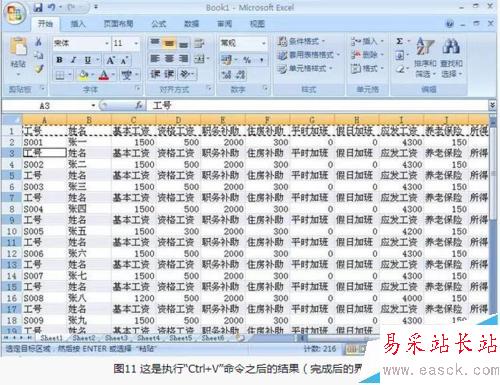Click 插入 insert cells button in ribbon
This screenshot has height=385, width=500.
367,41
